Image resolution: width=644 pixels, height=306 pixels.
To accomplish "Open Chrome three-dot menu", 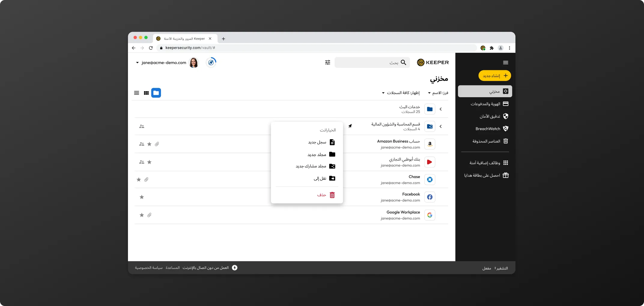I will pyautogui.click(x=509, y=48).
